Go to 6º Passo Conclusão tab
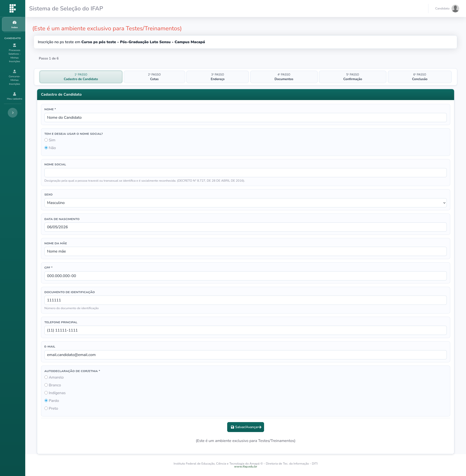This screenshot has width=466, height=476. tap(420, 77)
